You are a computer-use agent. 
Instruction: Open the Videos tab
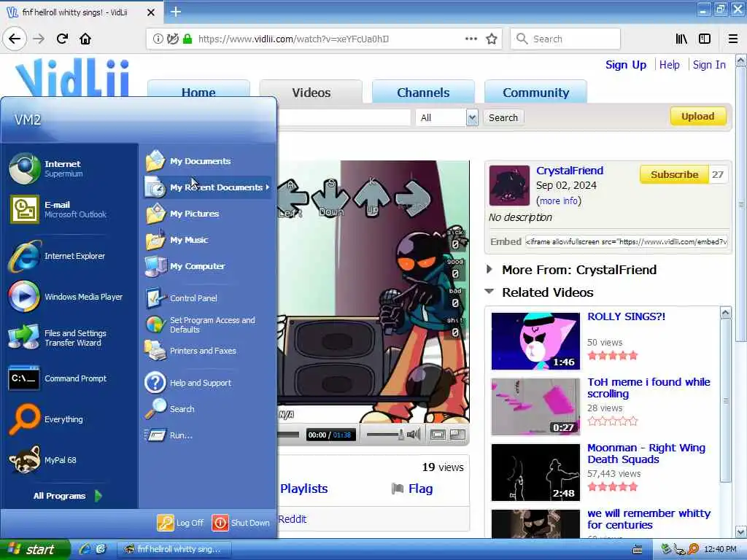click(311, 92)
